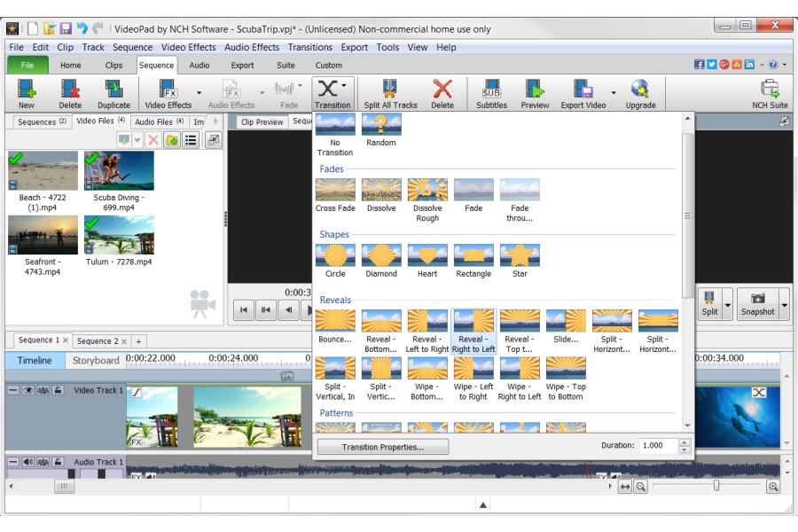This screenshot has width=798, height=532.
Task: Click the Split button in preview panel
Action: pyautogui.click(x=709, y=304)
